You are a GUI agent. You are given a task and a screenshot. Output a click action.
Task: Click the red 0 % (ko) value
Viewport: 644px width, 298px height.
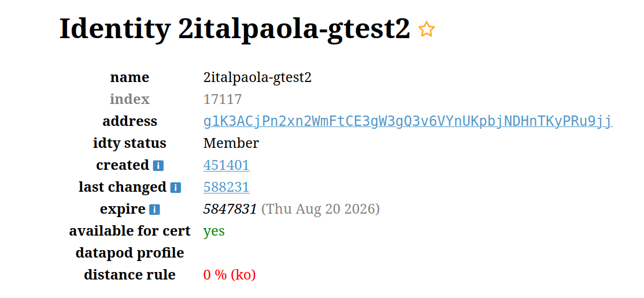tap(230, 275)
